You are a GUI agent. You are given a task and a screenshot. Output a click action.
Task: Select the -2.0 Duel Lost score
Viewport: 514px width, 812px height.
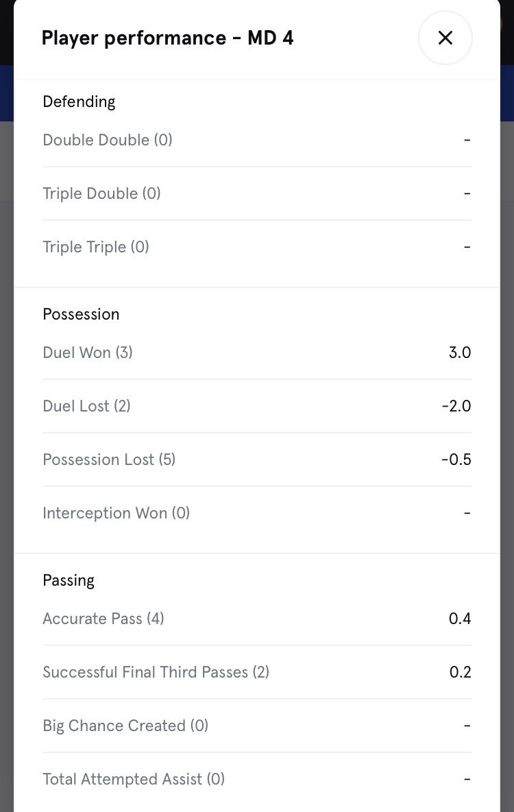point(456,406)
